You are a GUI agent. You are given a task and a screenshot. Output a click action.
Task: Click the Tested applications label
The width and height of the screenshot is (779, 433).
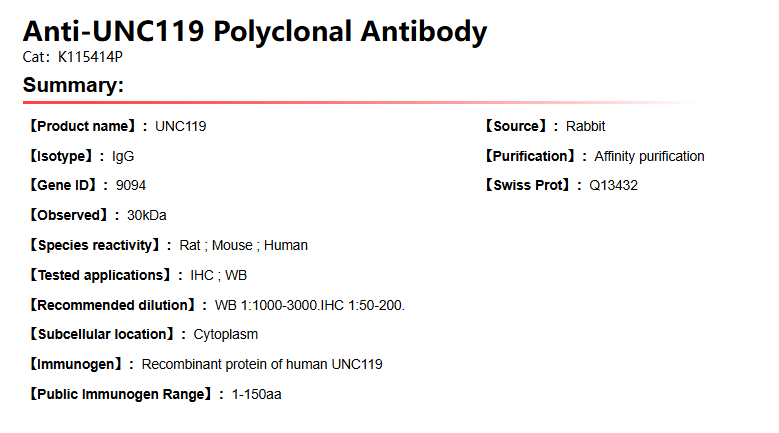coord(100,275)
